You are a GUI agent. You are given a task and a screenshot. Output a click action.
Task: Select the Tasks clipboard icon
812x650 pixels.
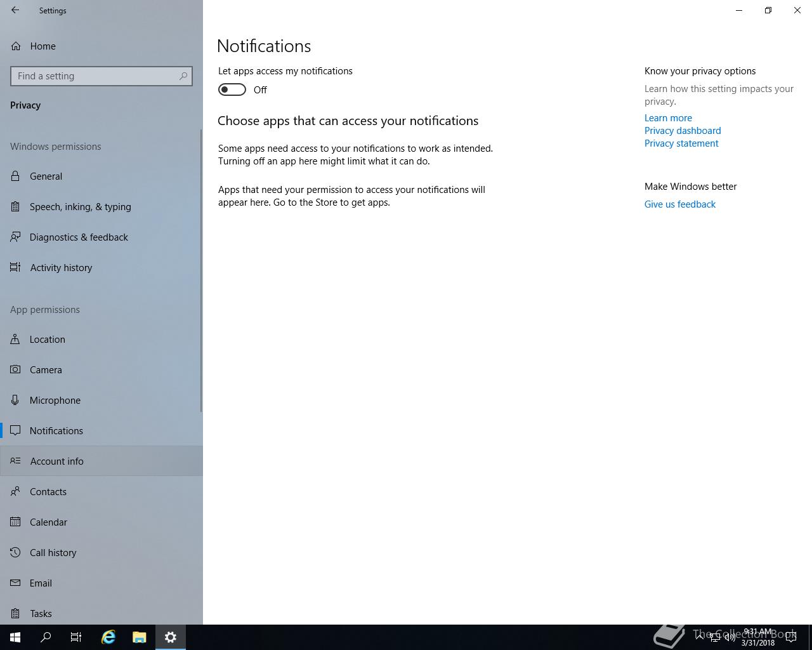coord(15,614)
